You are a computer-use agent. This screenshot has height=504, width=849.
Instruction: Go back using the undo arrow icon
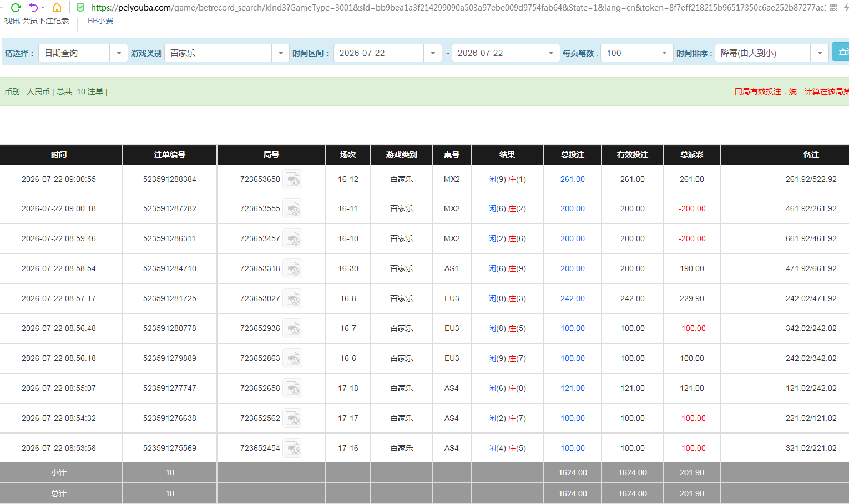click(33, 7)
